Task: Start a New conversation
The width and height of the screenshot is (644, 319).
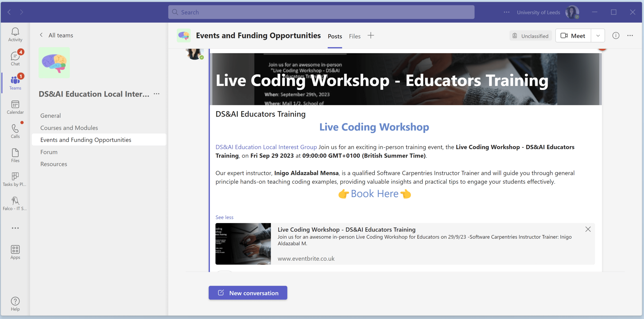Action: [248, 293]
